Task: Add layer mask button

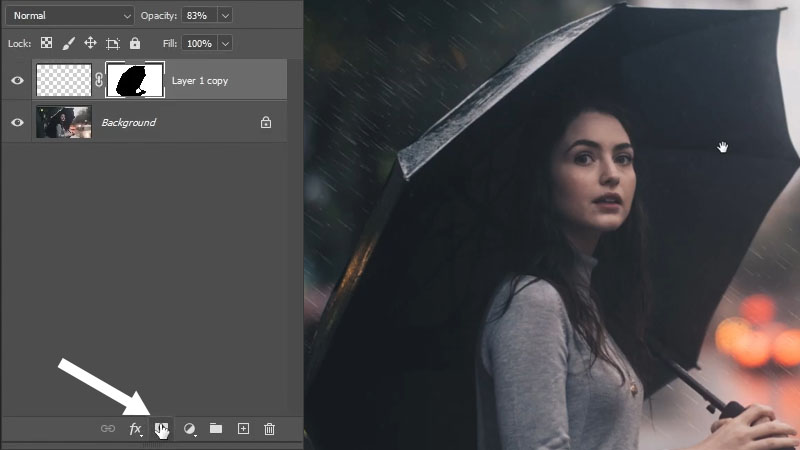Action: click(161, 429)
